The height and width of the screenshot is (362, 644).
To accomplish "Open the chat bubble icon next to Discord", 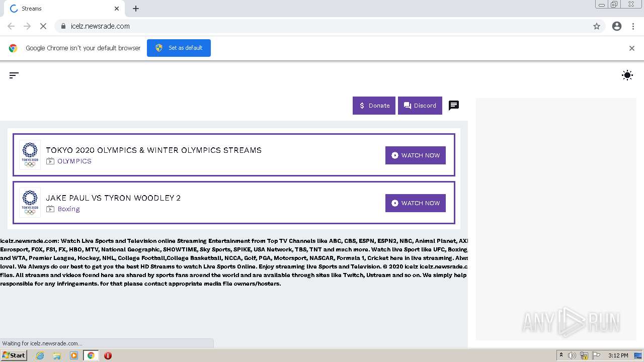I will [454, 106].
